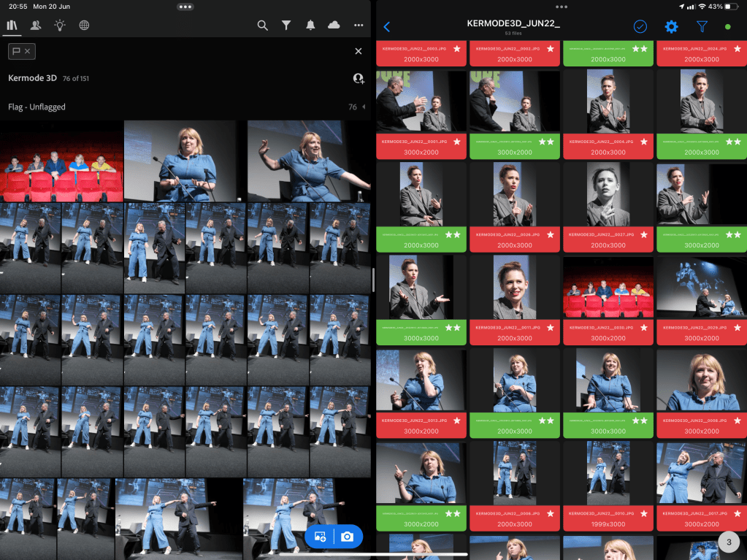
Task: Tap the add photos button
Action: pyautogui.click(x=320, y=537)
